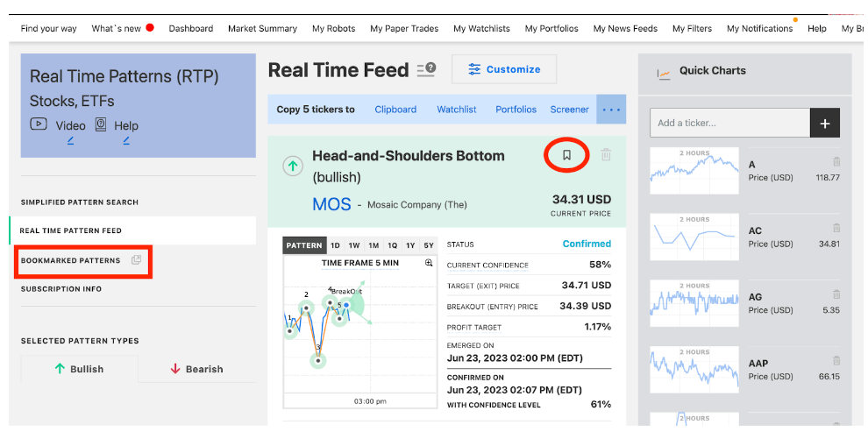Remove ticker AG from Quick Charts

tap(836, 294)
